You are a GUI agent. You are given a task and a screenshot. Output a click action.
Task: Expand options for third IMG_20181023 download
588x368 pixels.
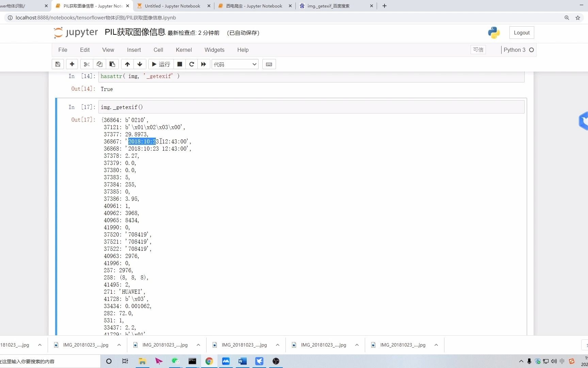tap(198, 345)
